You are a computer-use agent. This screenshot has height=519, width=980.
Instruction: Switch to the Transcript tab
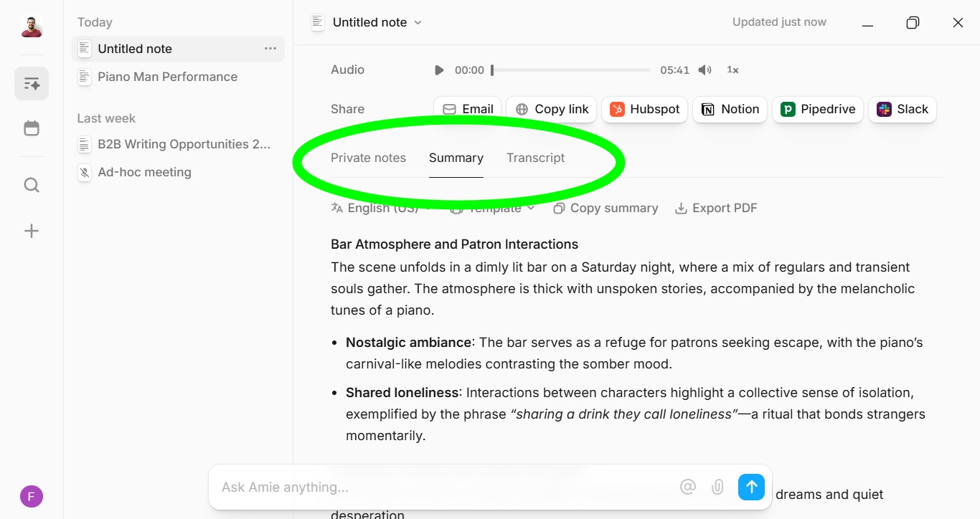[x=535, y=158]
